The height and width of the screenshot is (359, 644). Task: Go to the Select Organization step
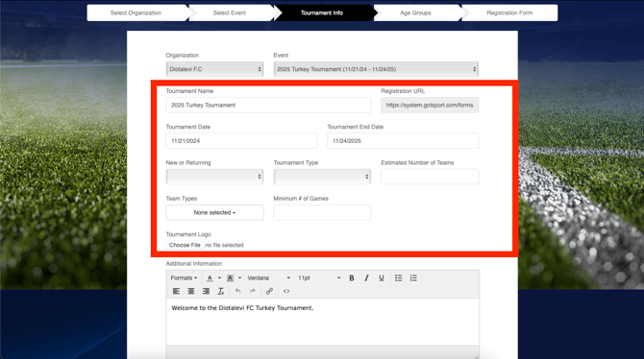[x=136, y=12]
